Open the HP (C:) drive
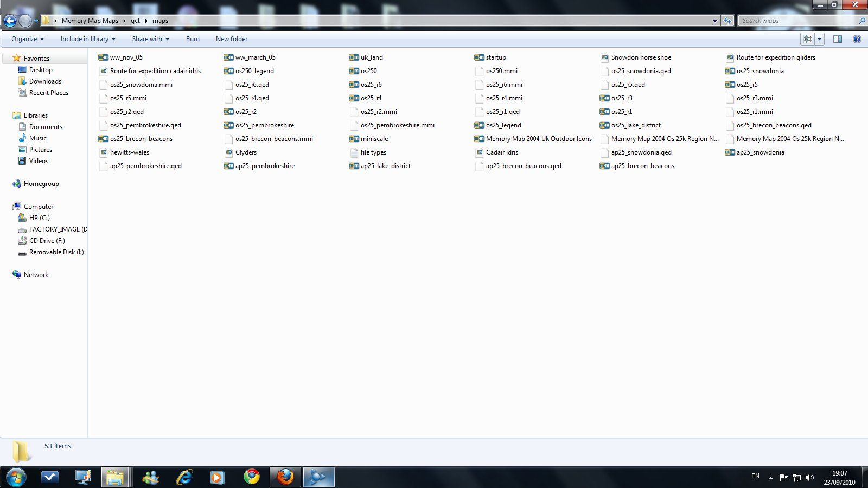Viewport: 868px width, 488px height. pyautogui.click(x=39, y=218)
